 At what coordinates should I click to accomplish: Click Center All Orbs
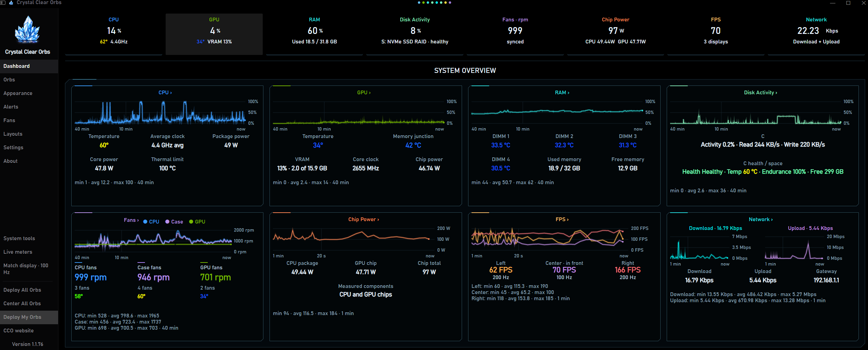[x=29, y=304]
